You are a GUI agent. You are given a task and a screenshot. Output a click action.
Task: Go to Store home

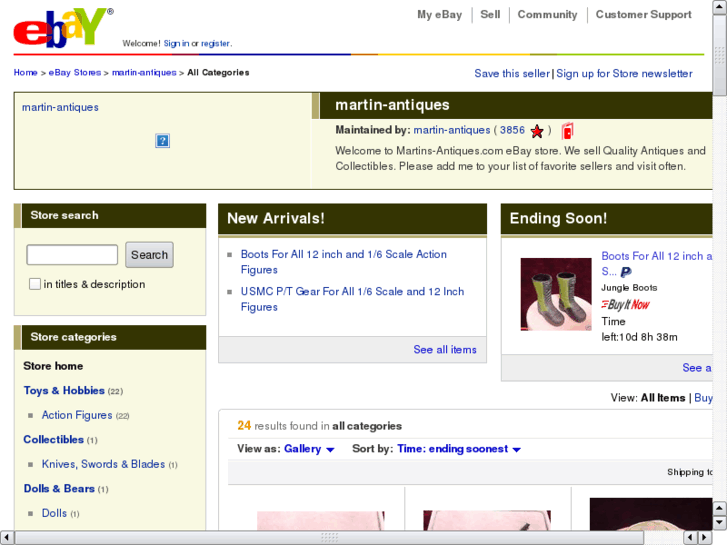tap(53, 366)
